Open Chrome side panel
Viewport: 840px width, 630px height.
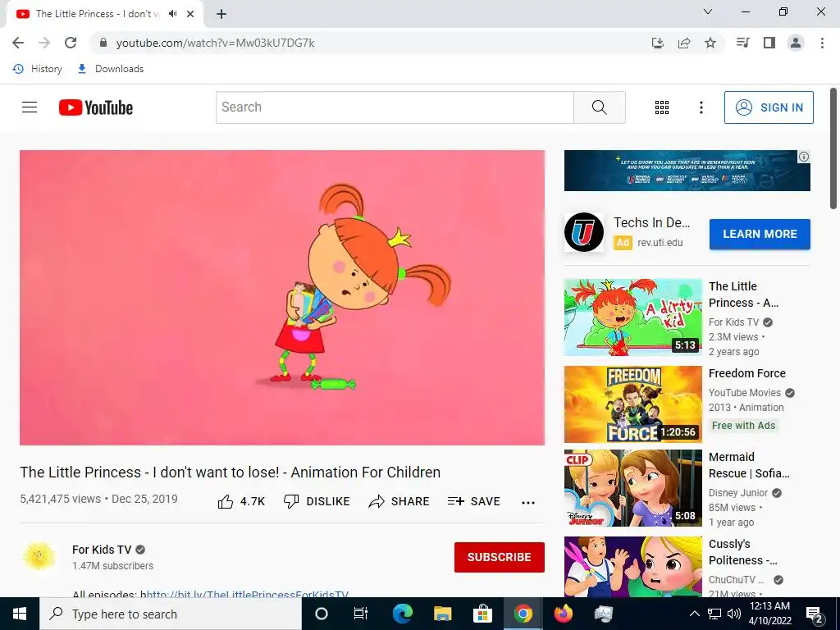[x=769, y=43]
